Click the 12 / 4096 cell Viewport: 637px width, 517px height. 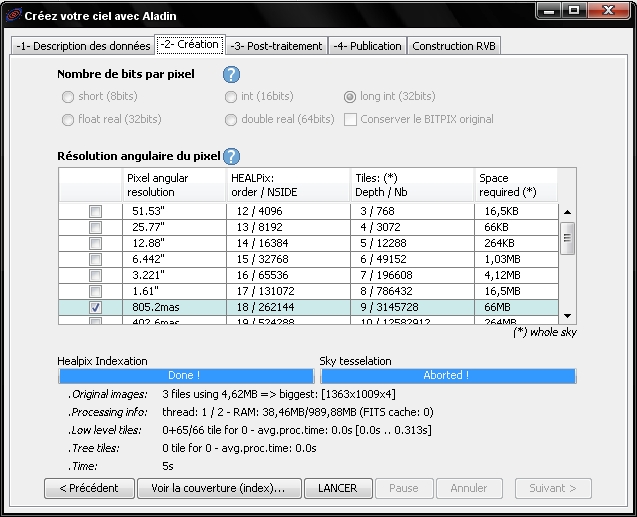click(x=288, y=211)
